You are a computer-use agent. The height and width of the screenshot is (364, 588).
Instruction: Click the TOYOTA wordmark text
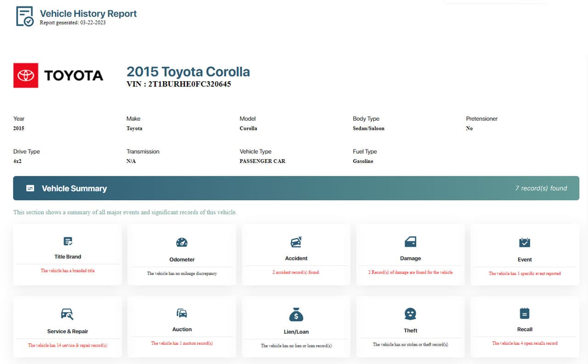[x=73, y=75]
